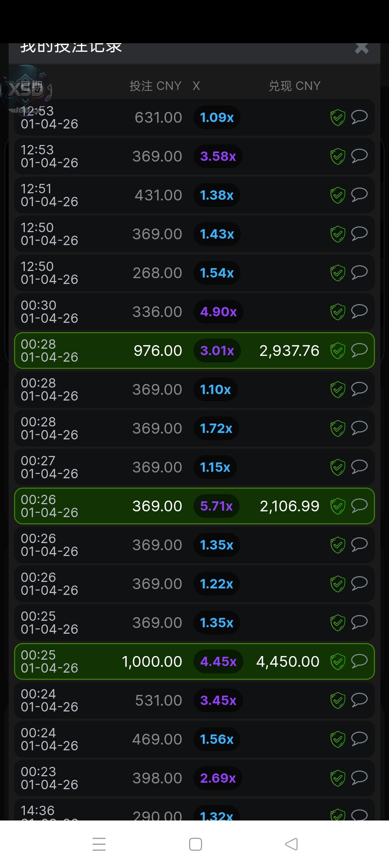Screen dimensions: 389x868
Task: Select the 4.45x multiplier badge
Action: coord(218,661)
